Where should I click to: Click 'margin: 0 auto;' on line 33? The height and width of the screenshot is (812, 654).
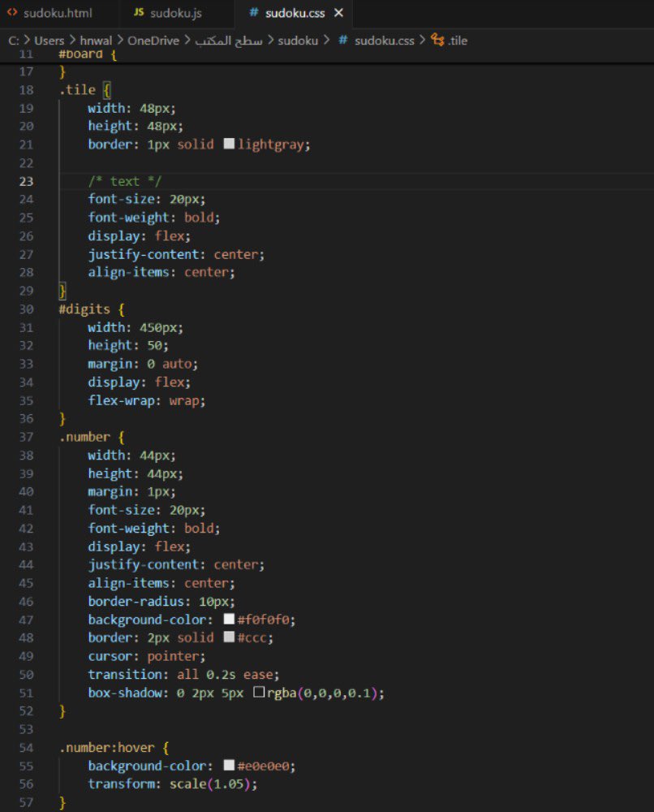[x=143, y=364]
